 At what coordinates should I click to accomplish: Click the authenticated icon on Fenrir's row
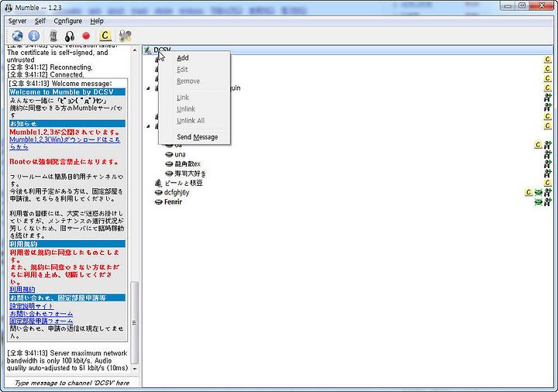click(548, 202)
